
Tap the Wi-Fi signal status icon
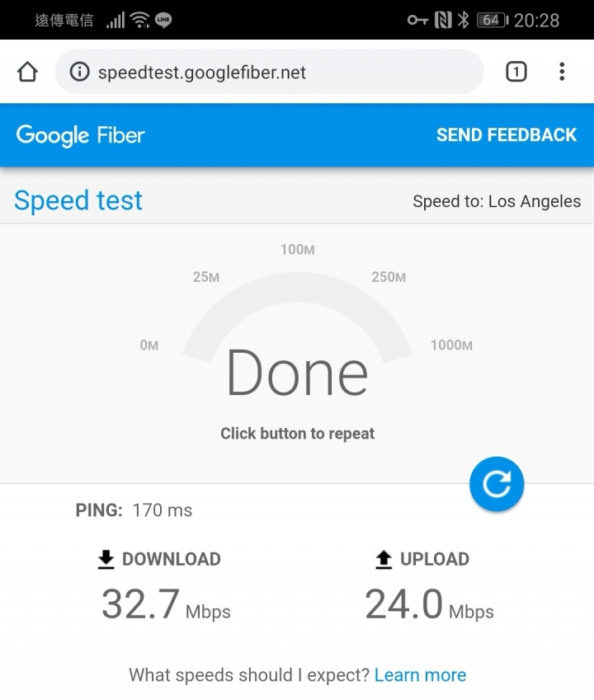point(139,20)
